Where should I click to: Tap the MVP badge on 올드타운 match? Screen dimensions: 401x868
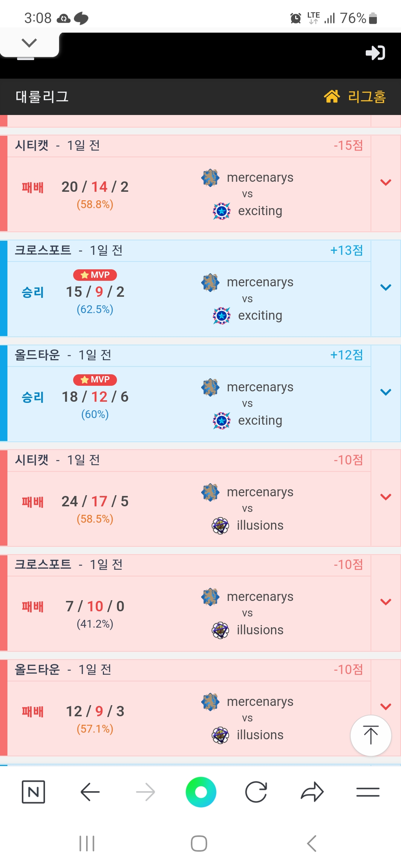[x=95, y=379]
